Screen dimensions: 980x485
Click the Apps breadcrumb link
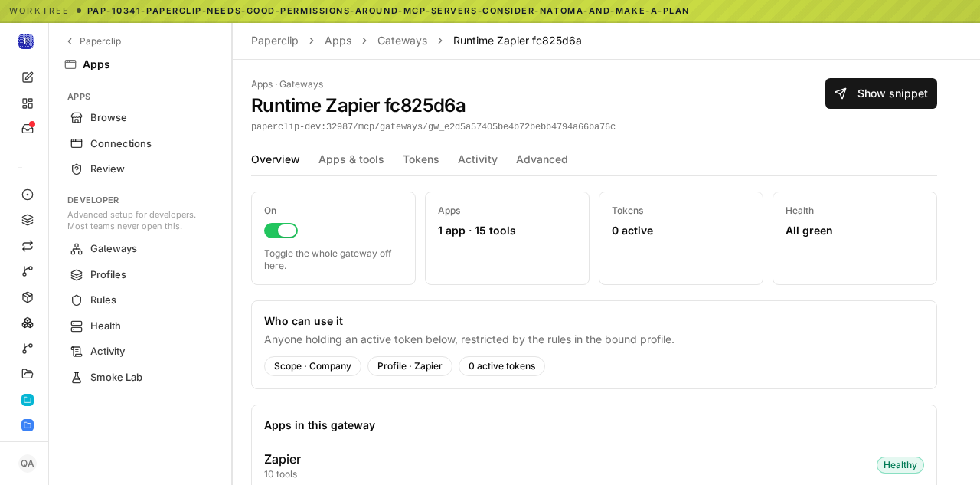pyautogui.click(x=338, y=41)
